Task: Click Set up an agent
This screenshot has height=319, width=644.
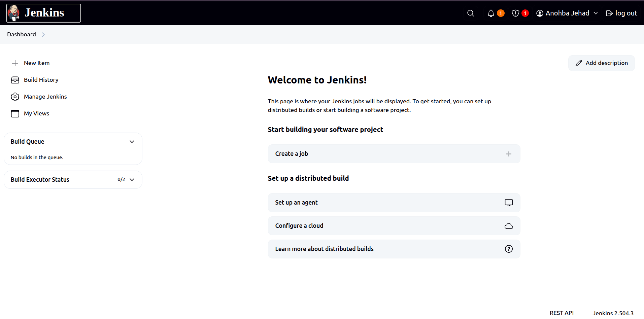Action: pyautogui.click(x=394, y=203)
